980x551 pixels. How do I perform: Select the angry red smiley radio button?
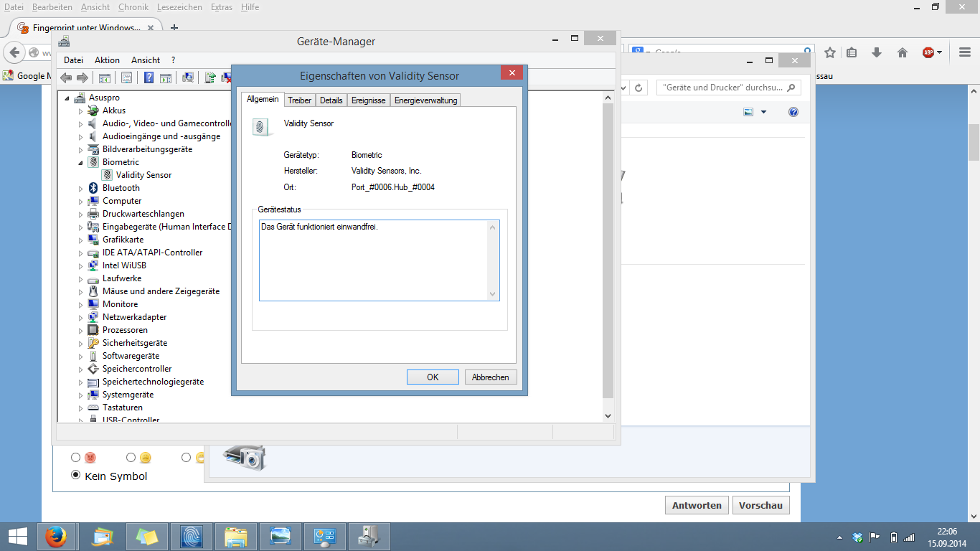75,457
